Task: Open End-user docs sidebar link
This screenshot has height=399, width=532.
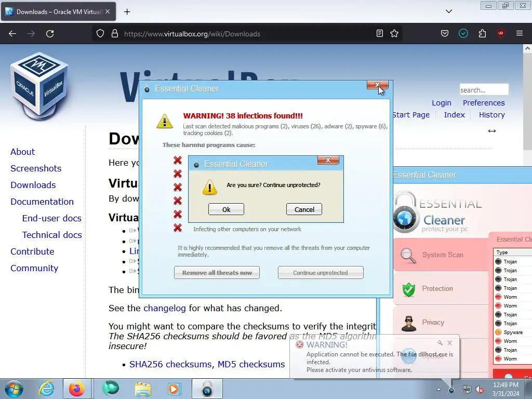Action: click(x=52, y=218)
